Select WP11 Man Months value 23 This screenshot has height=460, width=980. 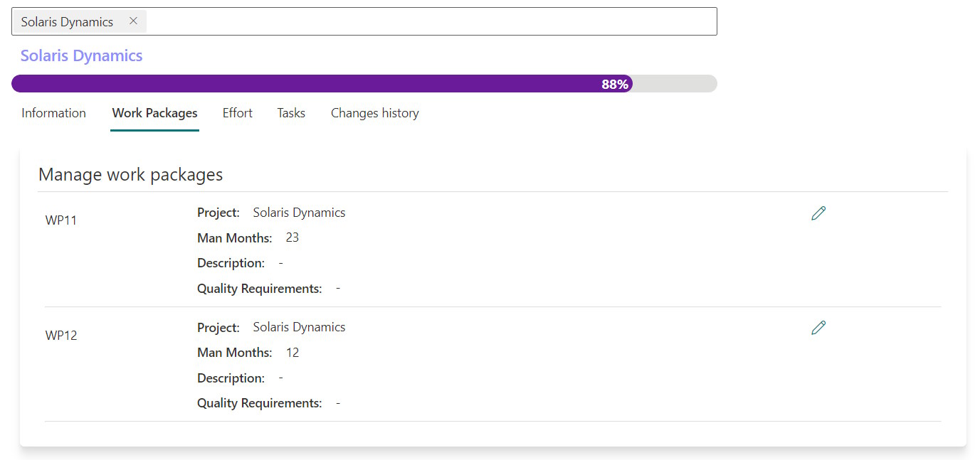(x=292, y=237)
